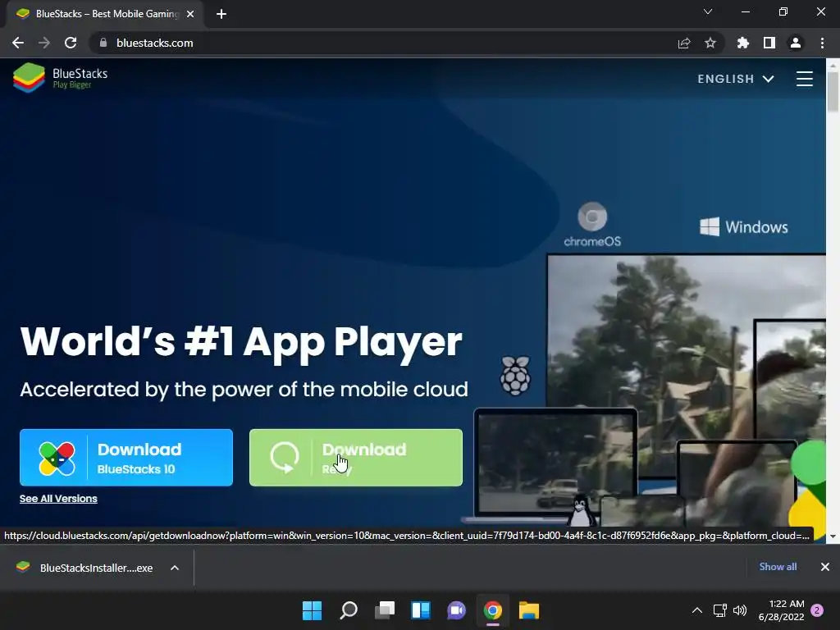The width and height of the screenshot is (840, 630).
Task: Open the Windows Start menu
Action: click(x=312, y=610)
